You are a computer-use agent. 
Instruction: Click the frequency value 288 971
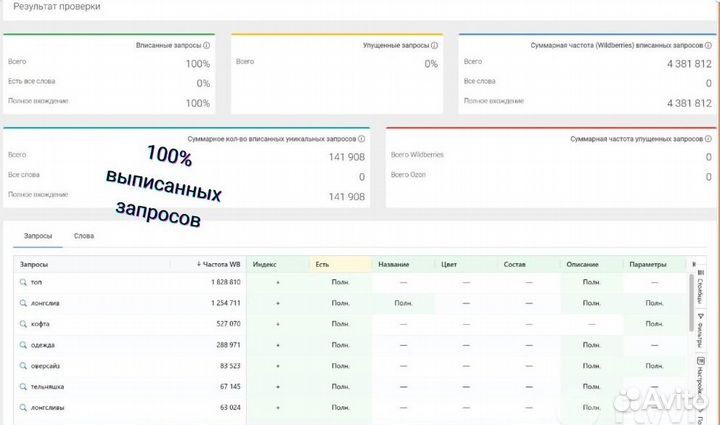(x=228, y=345)
